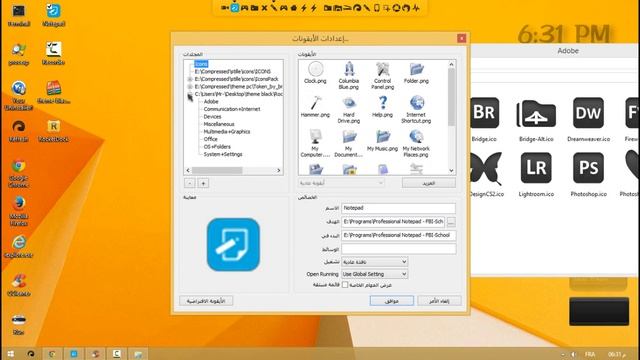
Task: Expand the E:\Compressed IconsPack folder node
Action: (x=190, y=79)
